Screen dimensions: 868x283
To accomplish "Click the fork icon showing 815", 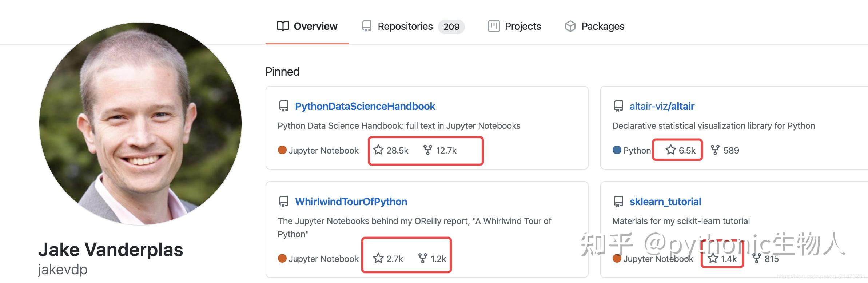I will click(757, 258).
